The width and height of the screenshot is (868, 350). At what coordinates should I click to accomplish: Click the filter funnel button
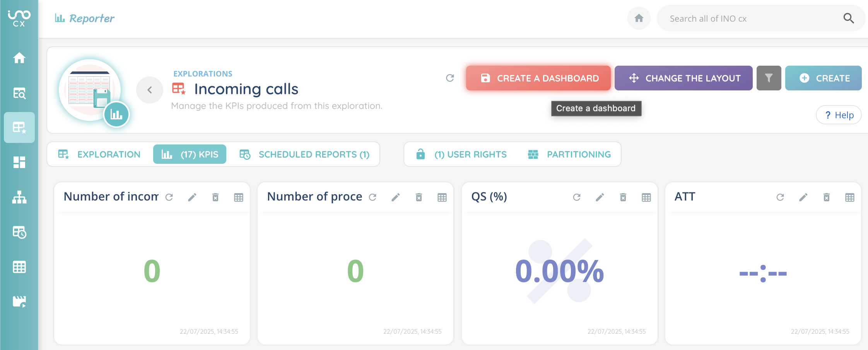(x=769, y=78)
